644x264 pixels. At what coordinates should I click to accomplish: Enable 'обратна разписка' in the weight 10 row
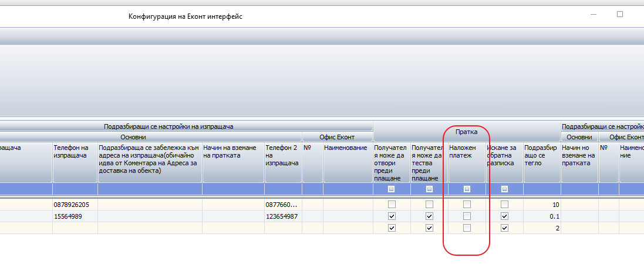(504, 205)
